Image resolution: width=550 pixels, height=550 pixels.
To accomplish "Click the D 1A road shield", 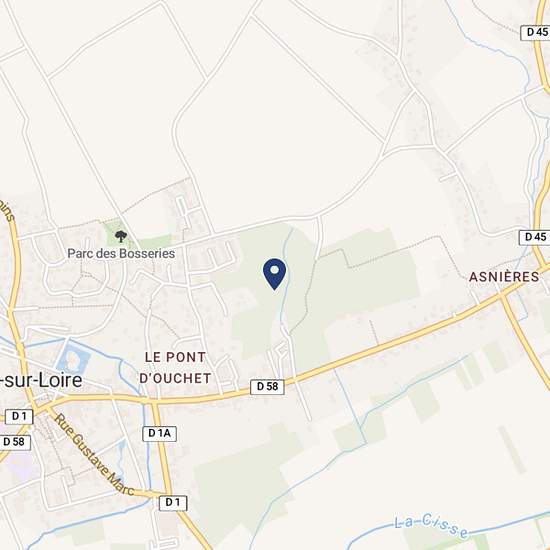I will [x=159, y=434].
